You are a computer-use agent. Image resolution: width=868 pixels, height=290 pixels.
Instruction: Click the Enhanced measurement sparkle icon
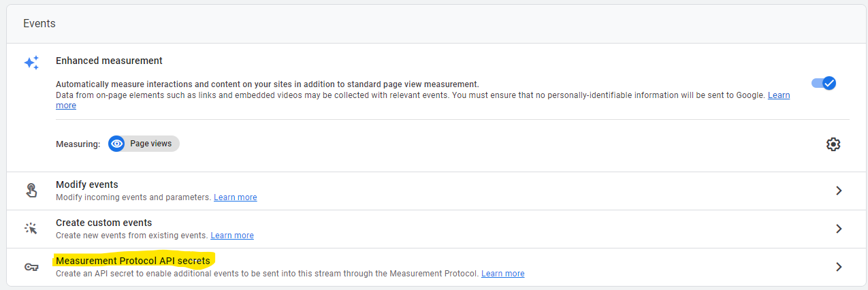[x=31, y=63]
